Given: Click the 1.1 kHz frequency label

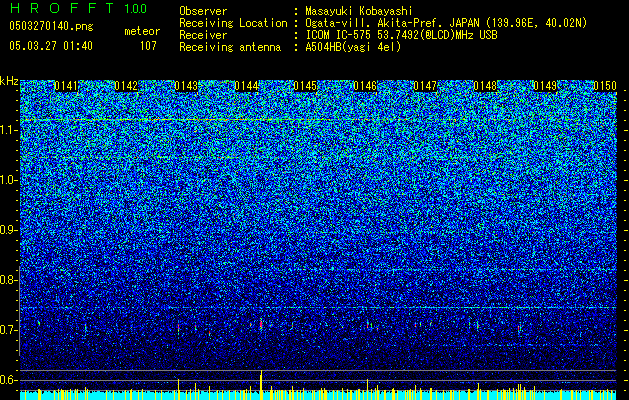Looking at the screenshot, I should 8,130.
